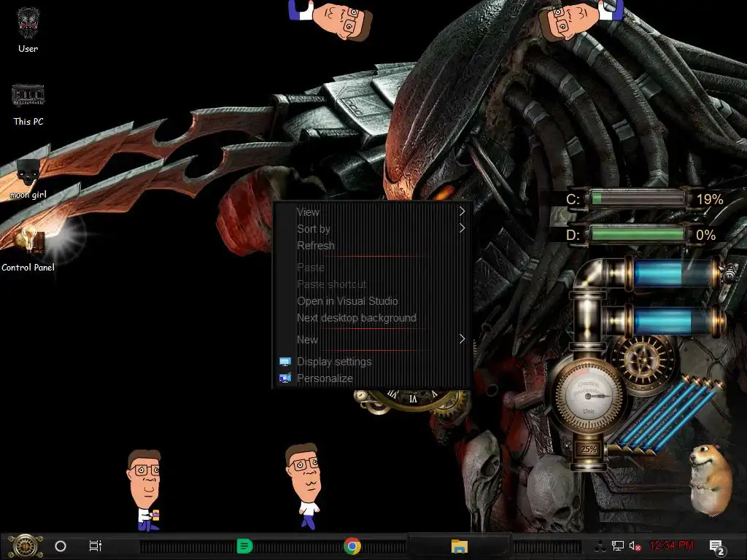Expand the arrow beside Sort by

(x=462, y=228)
